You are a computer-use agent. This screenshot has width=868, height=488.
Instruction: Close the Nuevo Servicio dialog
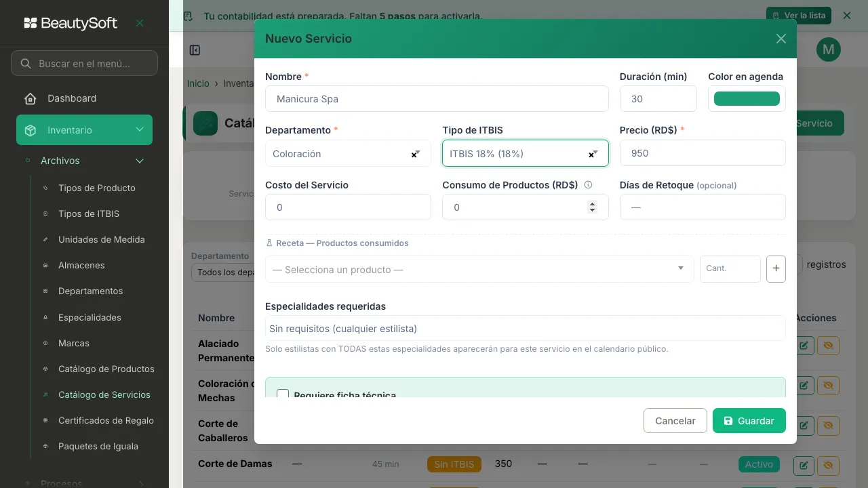[x=781, y=39]
